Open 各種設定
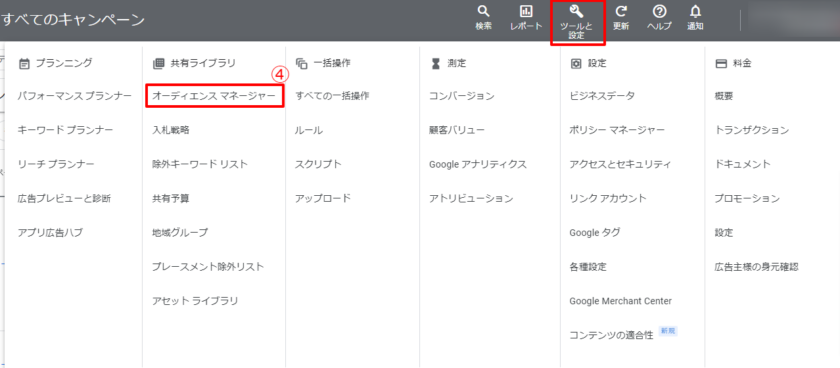 588,267
